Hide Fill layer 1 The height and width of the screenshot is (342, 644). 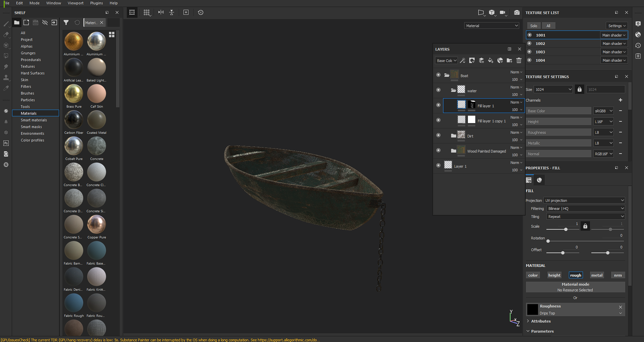point(438,105)
